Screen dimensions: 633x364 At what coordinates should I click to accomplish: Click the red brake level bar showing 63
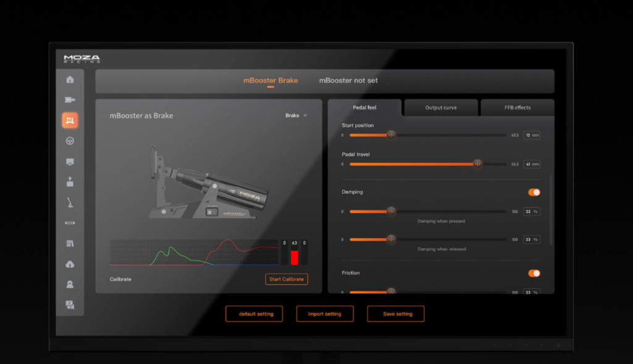(295, 258)
